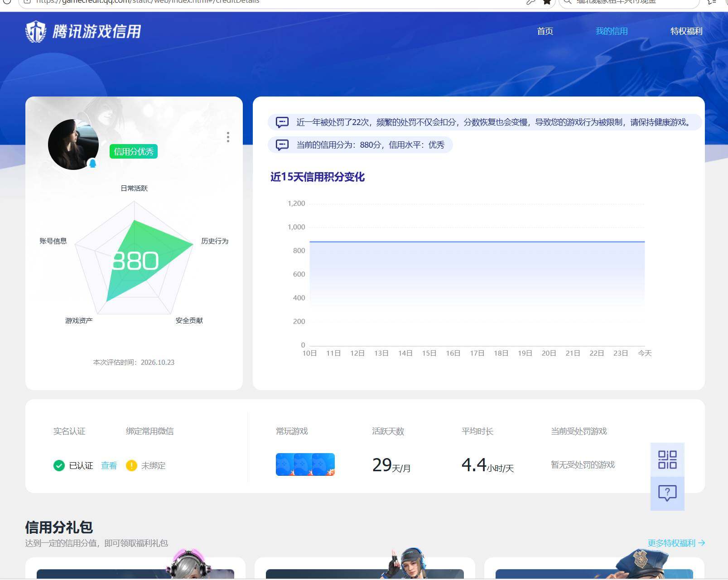Viewport: 728px width, 580px height.
Task: Open the help question-mark floating button
Action: (667, 493)
